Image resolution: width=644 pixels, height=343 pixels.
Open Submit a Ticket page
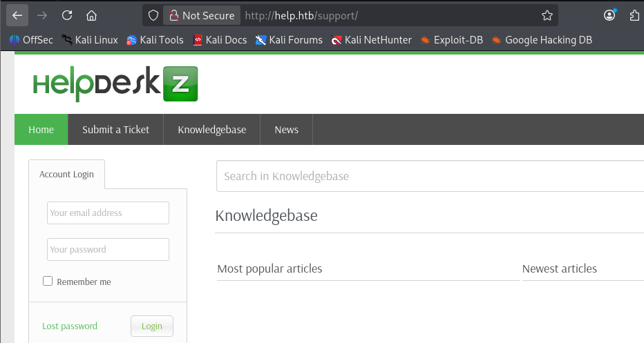pos(115,130)
